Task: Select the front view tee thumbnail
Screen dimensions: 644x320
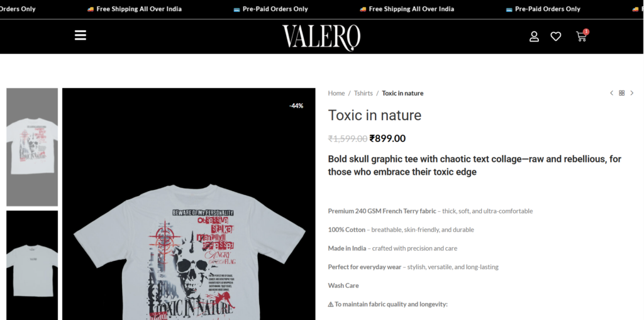Action: click(x=32, y=265)
